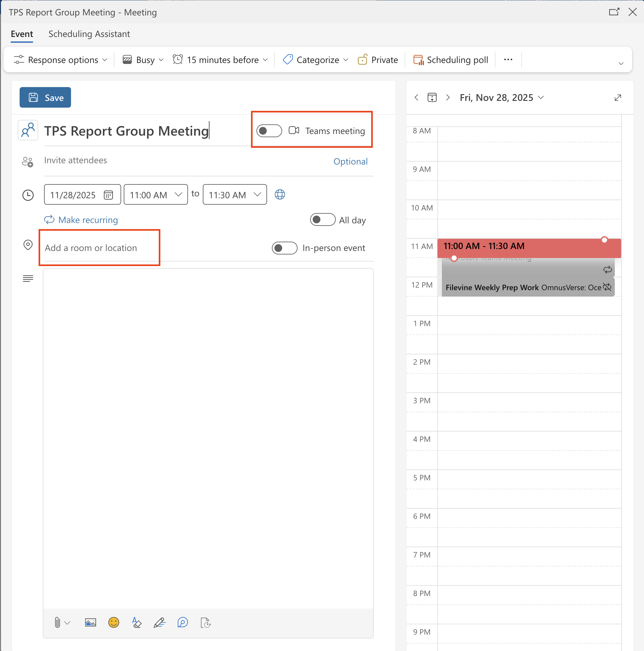Switch to the Scheduling Assistant tab

[x=89, y=34]
